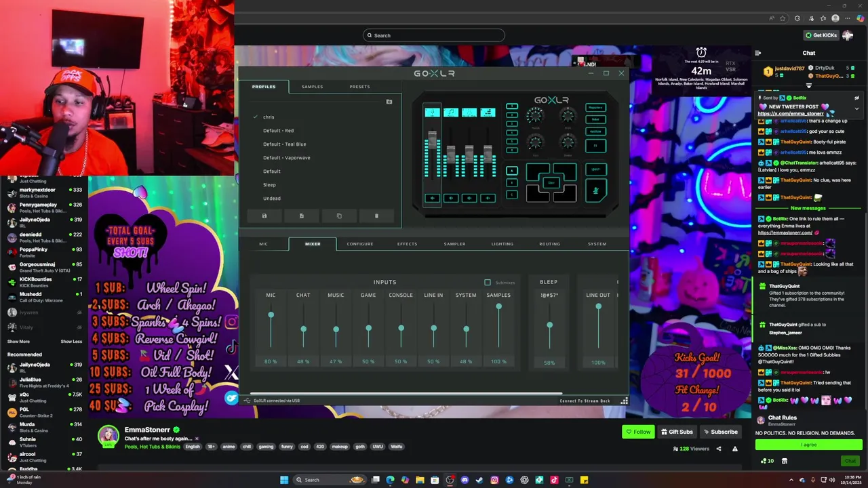The height and width of the screenshot is (488, 868).
Task: Click the Clear button in sampler pads
Action: (551, 182)
